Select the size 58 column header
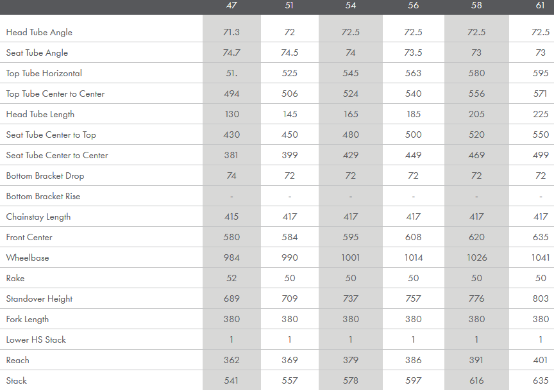This screenshot has height=392, width=554. coord(476,6)
